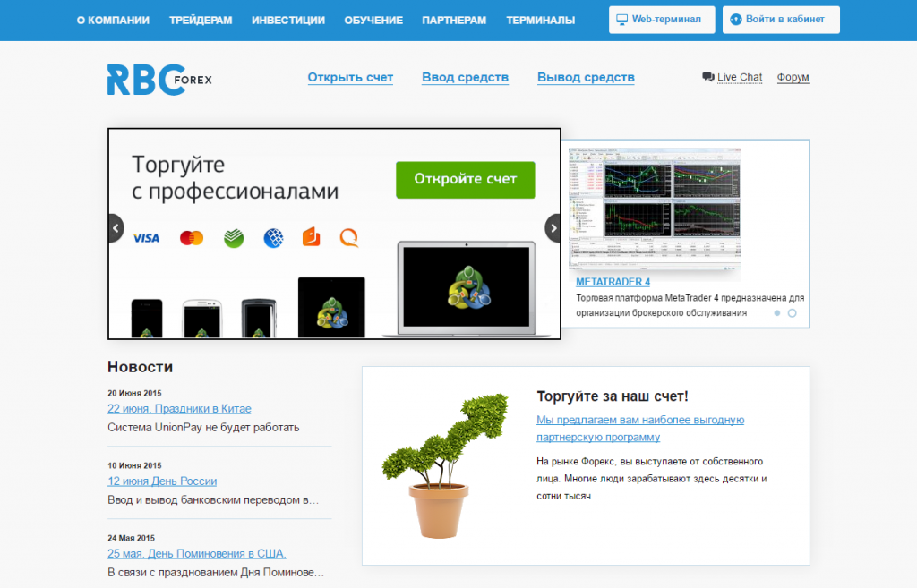The image size is (917, 588).
Task: Click date text 10 Июня 2015
Action: [x=134, y=466]
